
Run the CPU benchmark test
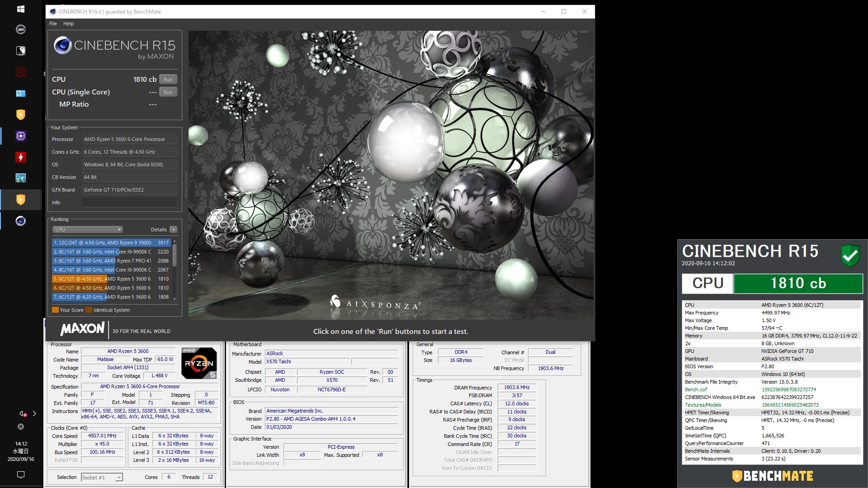tap(168, 79)
